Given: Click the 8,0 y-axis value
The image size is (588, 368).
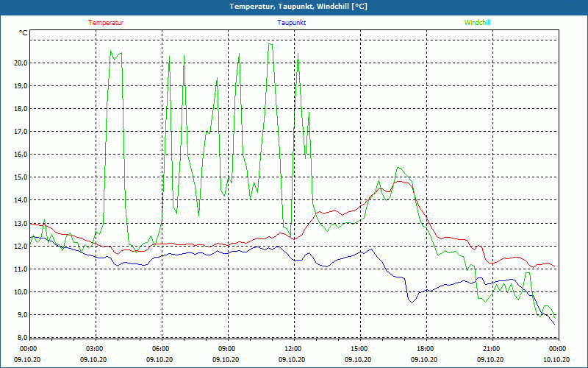Looking at the screenshot, I should click(x=22, y=338).
